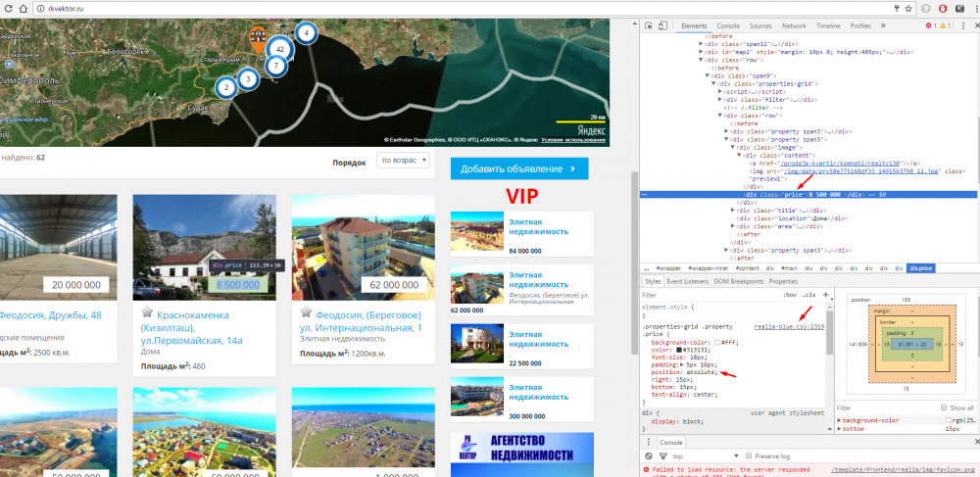Viewport: 980px width, 477px height.
Task: Click map cluster marker labeled 3
Action: point(248,79)
